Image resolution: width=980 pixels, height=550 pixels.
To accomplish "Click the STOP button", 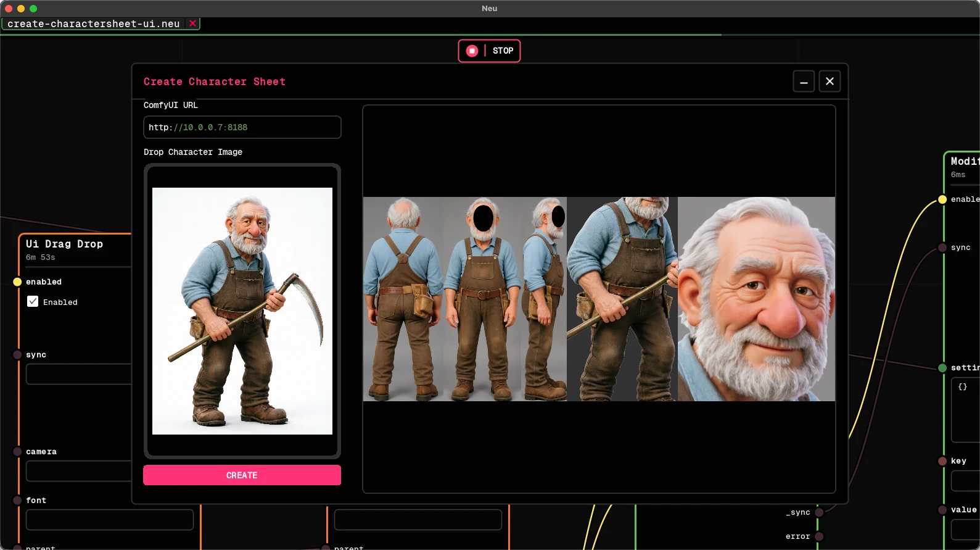I will [489, 51].
